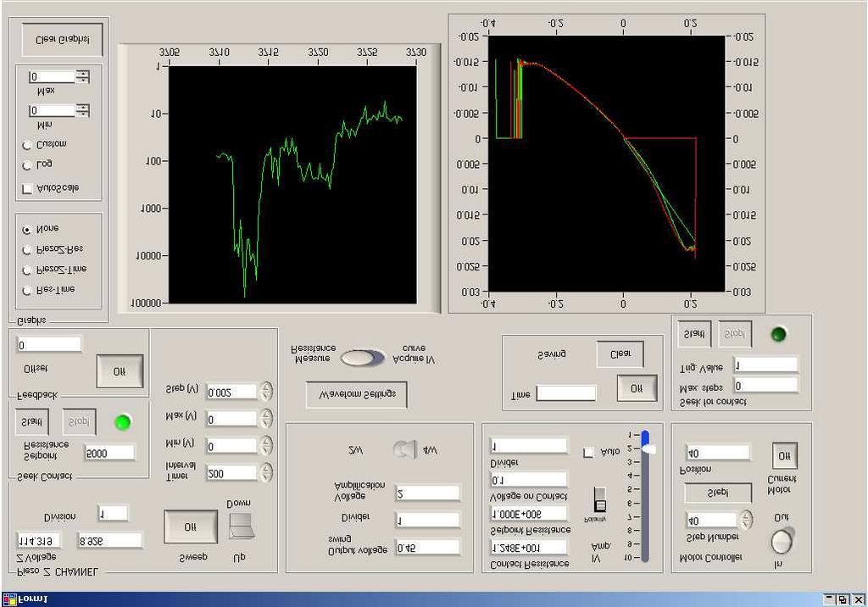Enable the Auto checkbox

pos(588,453)
